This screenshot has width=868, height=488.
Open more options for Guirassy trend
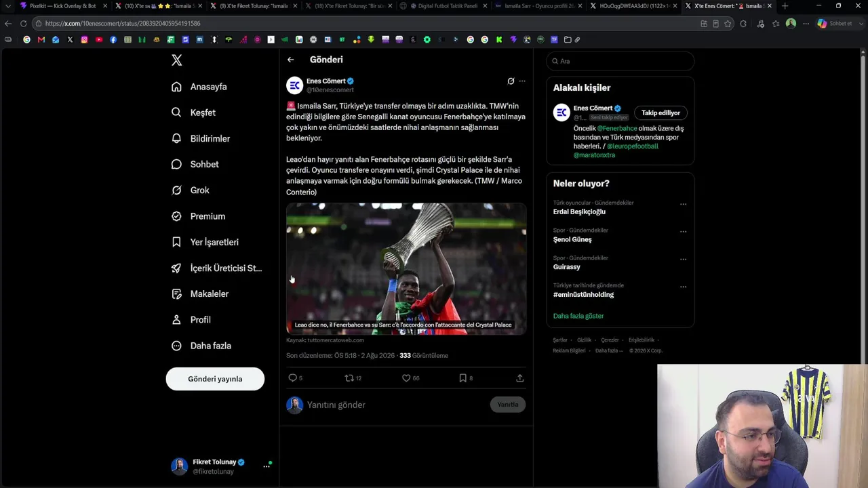[683, 260]
